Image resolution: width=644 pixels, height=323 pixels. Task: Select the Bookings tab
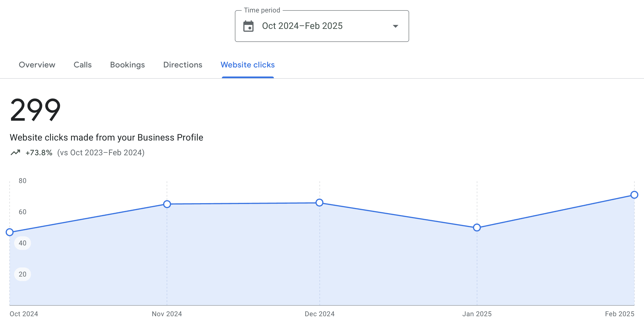click(x=127, y=65)
